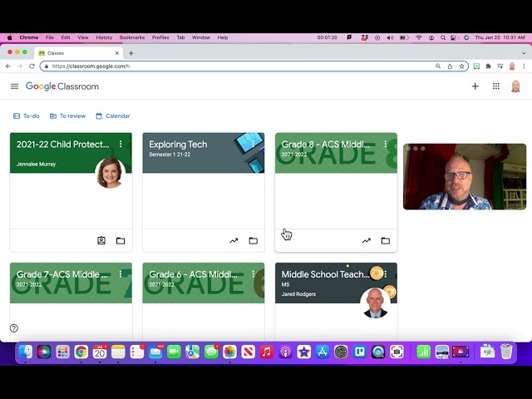The width and height of the screenshot is (532, 399).
Task: Open Drive folder for Grade 8 class
Action: pos(386,241)
